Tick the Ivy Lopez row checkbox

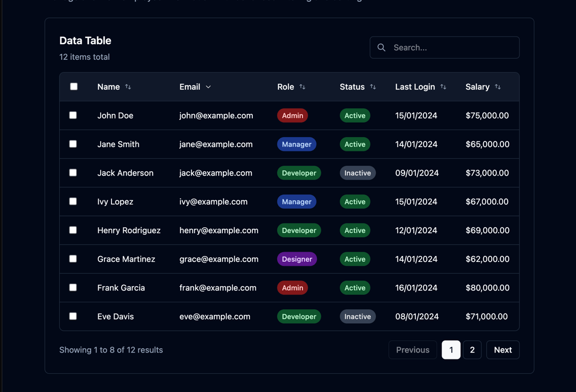pos(73,201)
